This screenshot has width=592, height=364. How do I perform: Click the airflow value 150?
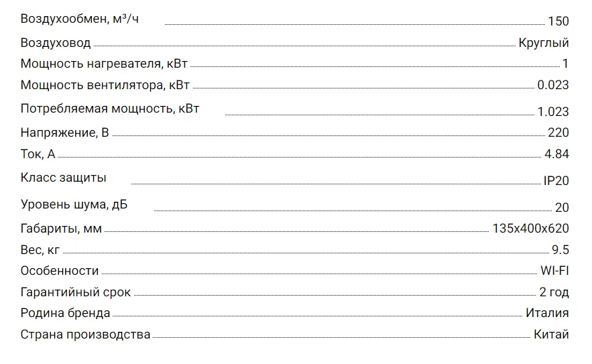(558, 21)
